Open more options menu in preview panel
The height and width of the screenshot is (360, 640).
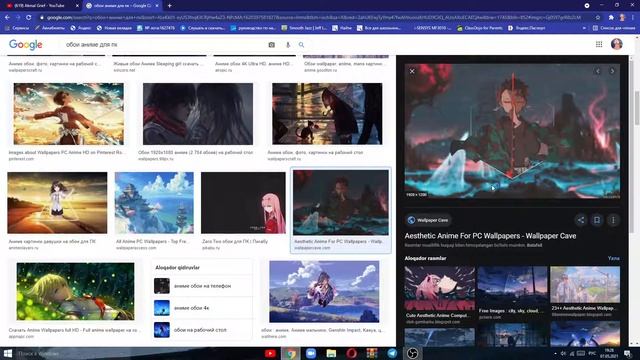click(x=613, y=220)
